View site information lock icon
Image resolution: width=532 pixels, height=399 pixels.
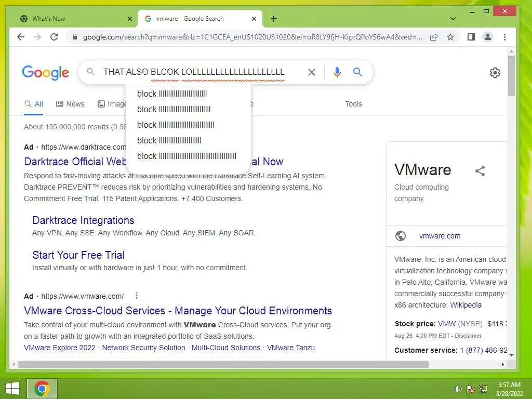click(x=75, y=37)
